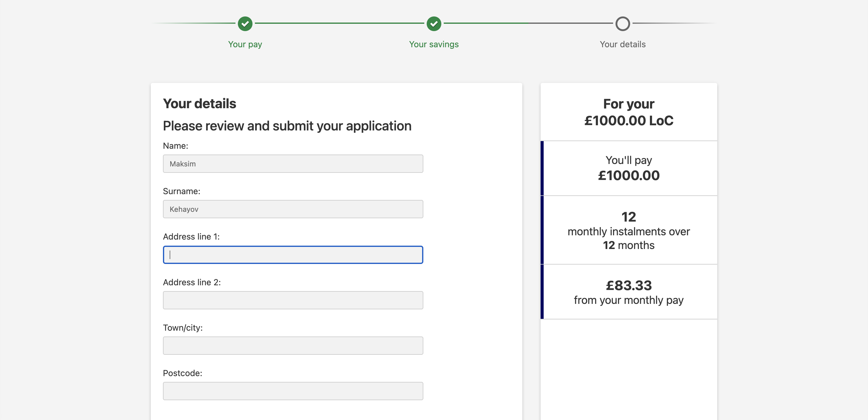Click the 'Your details' pending step icon
Screen dimensions: 868x420
click(622, 23)
